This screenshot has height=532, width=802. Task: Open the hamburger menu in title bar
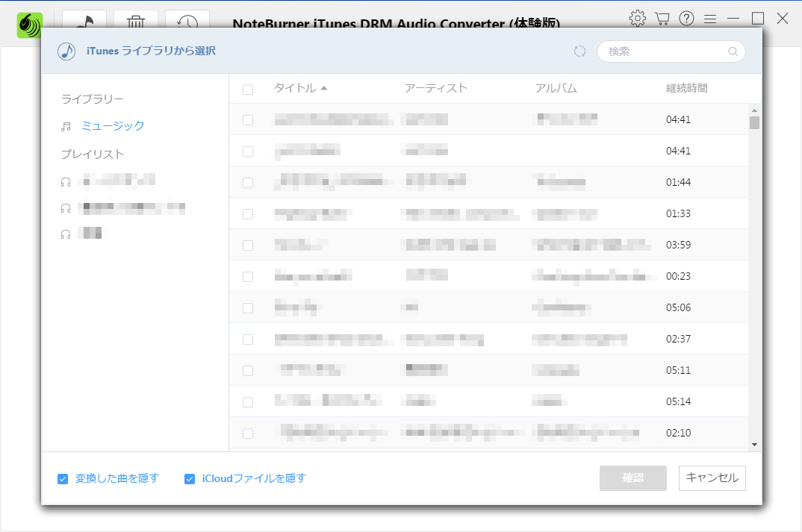pos(710,19)
